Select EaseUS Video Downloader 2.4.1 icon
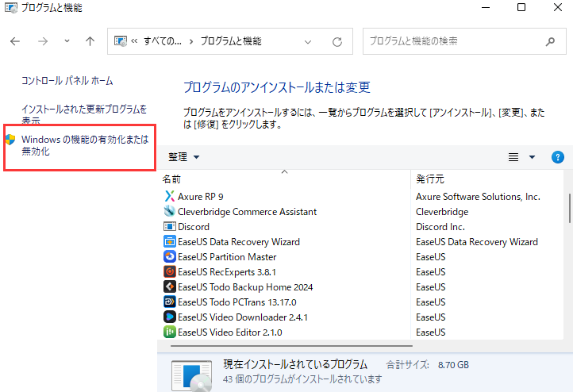Image resolution: width=573 pixels, height=392 pixels. pos(169,317)
